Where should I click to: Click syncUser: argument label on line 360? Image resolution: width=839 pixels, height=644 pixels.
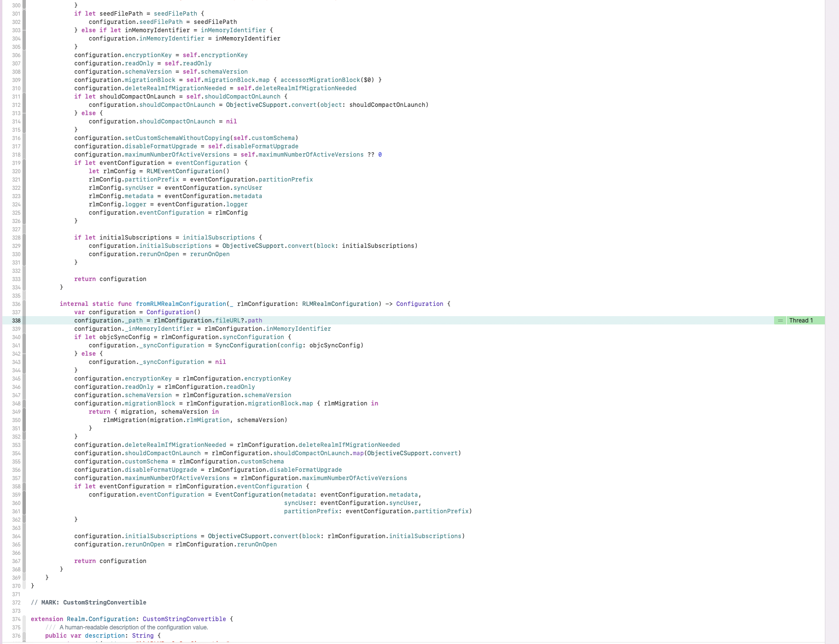pos(300,503)
